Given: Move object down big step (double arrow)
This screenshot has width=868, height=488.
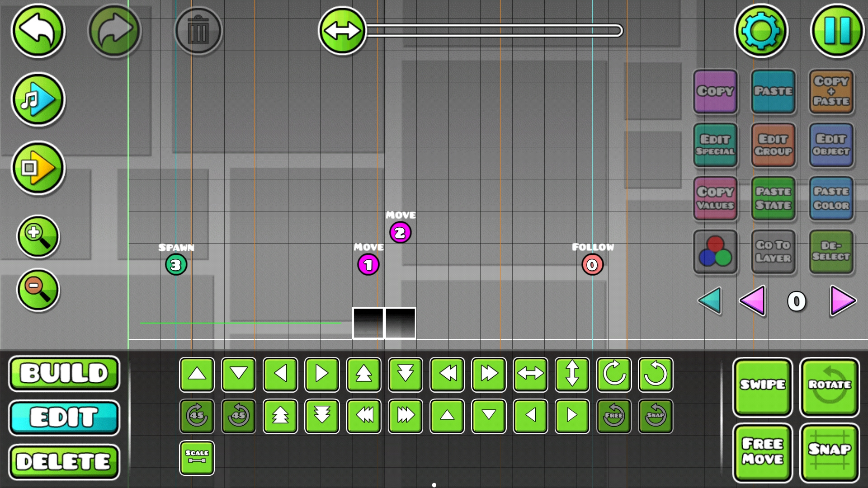Looking at the screenshot, I should pos(406,374).
